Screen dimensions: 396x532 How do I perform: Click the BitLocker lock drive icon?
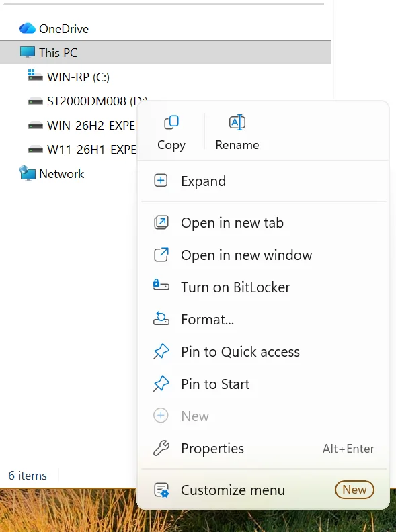(161, 285)
